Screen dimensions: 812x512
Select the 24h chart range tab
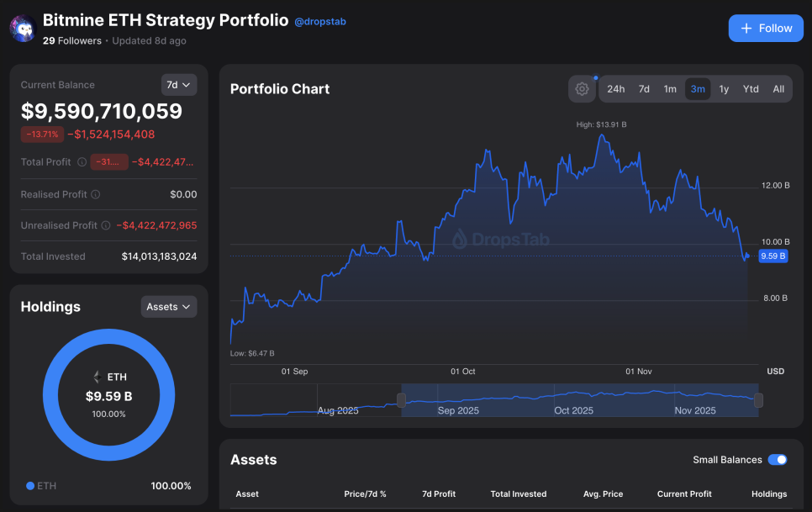[616, 89]
